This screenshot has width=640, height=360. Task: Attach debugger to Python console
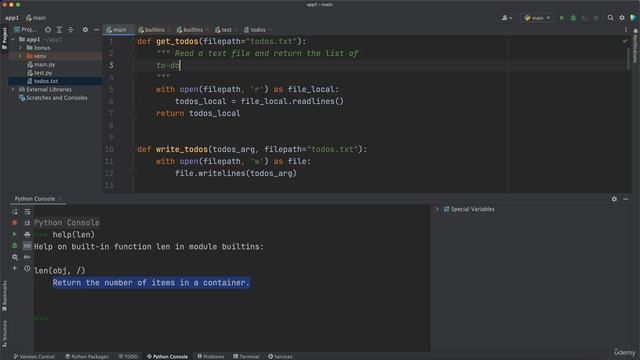[x=15, y=246]
